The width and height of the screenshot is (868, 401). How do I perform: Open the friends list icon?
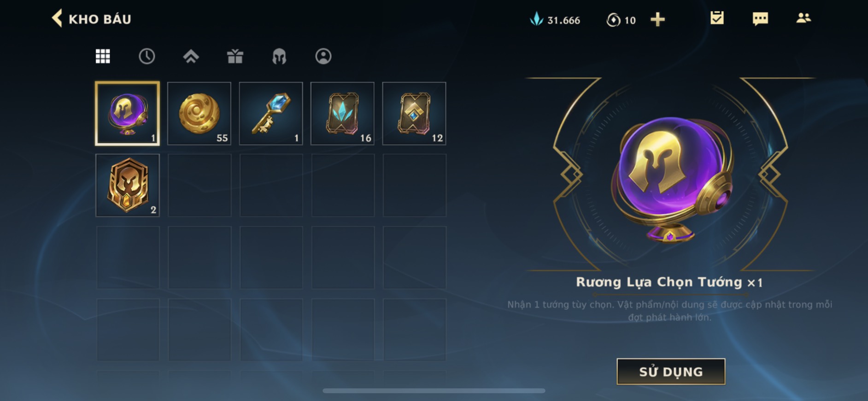click(x=803, y=18)
